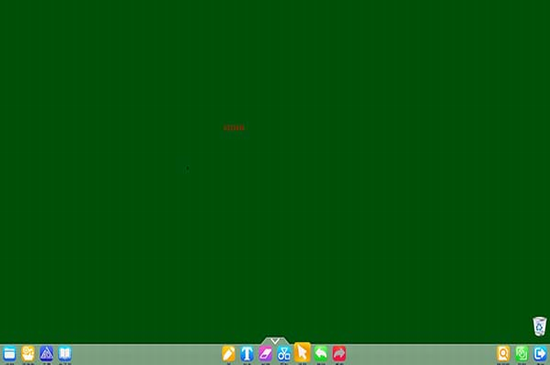Screen dimensions: 550x365
Task: Click the red text object on the board
Action: (x=234, y=127)
